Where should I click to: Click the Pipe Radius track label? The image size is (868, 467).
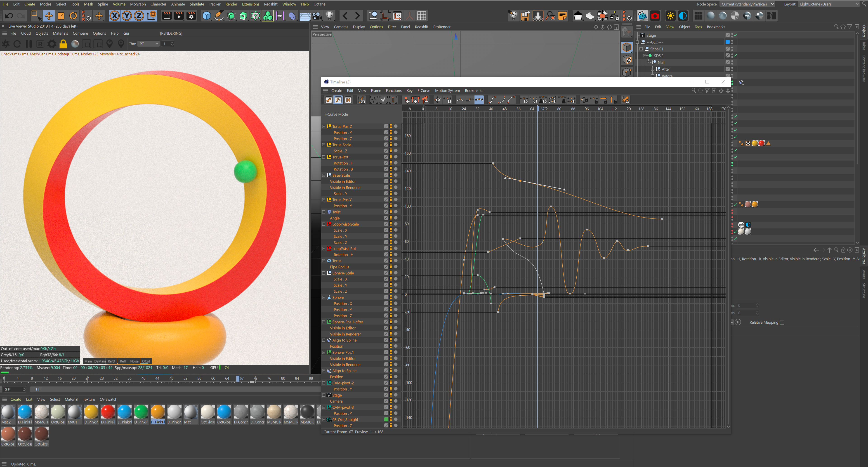[x=339, y=267]
